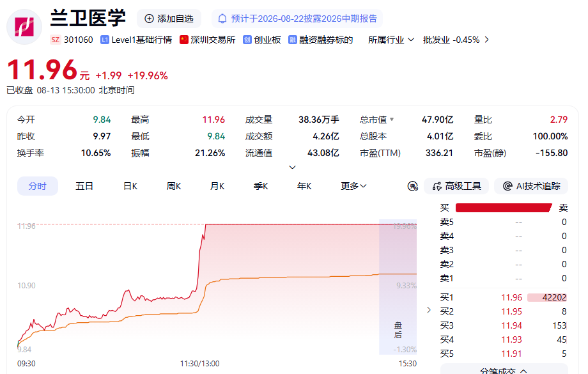Click the 今开 value 9.84
Image resolution: width=588 pixels, height=374 pixels.
pos(102,120)
